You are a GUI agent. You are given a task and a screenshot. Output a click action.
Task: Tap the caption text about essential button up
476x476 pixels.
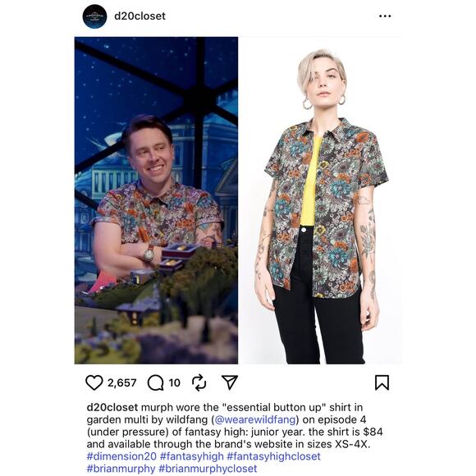click(235, 426)
